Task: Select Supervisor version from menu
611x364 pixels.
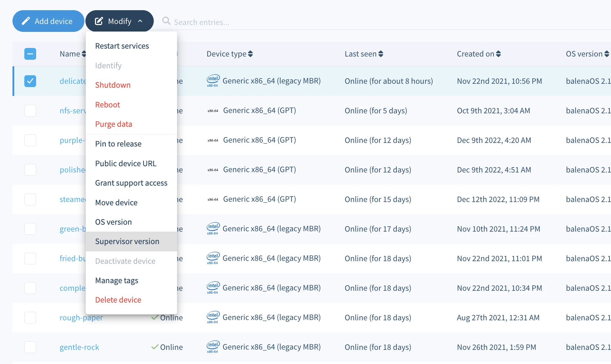Action: pos(127,241)
